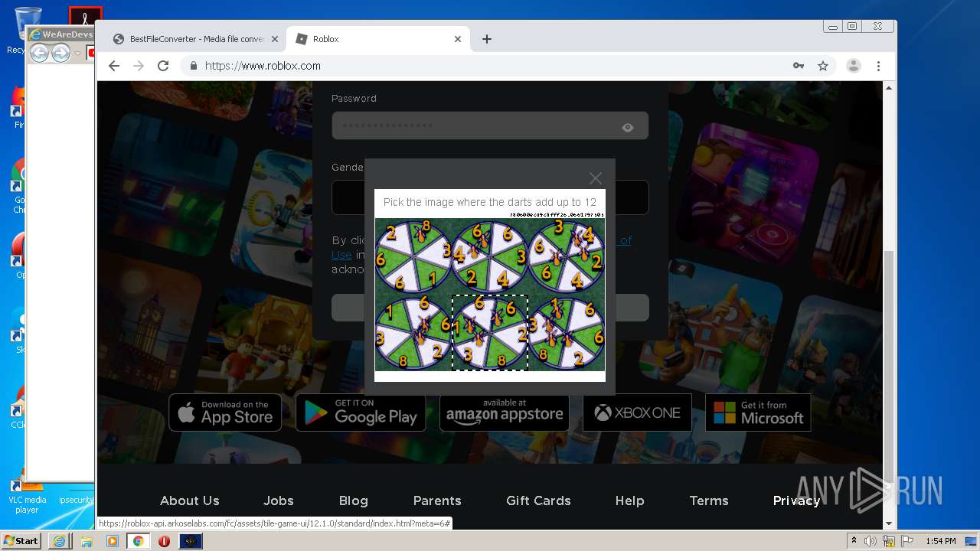Pick the top-middle dartboard image

[x=490, y=256]
